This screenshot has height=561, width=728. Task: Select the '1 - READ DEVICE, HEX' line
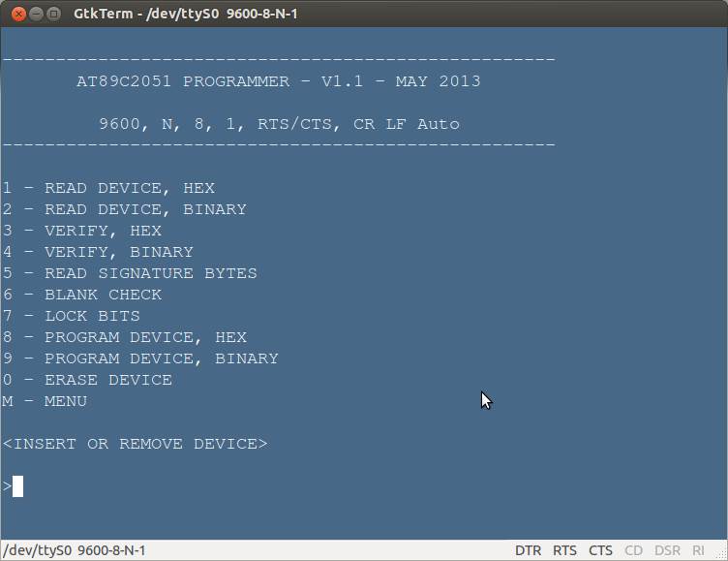(108, 188)
